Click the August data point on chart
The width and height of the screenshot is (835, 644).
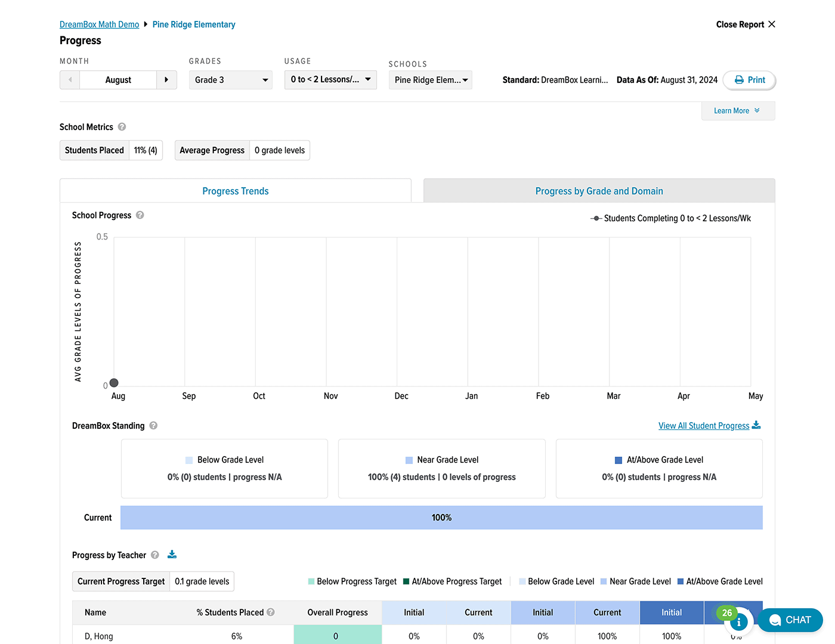(114, 383)
